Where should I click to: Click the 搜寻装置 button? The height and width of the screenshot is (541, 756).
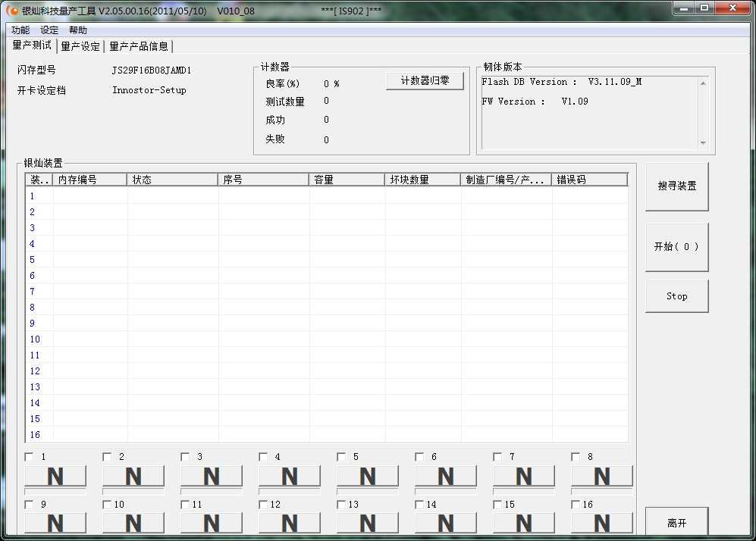pyautogui.click(x=677, y=186)
